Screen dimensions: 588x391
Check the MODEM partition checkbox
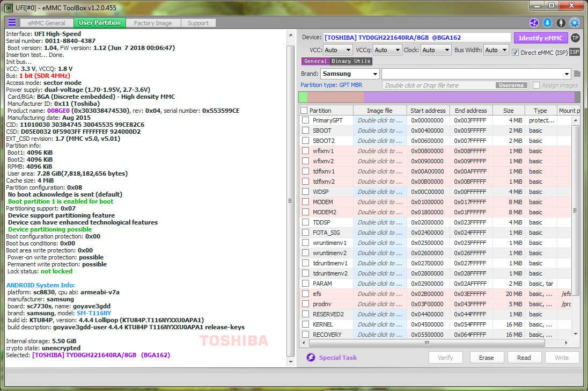click(x=306, y=201)
